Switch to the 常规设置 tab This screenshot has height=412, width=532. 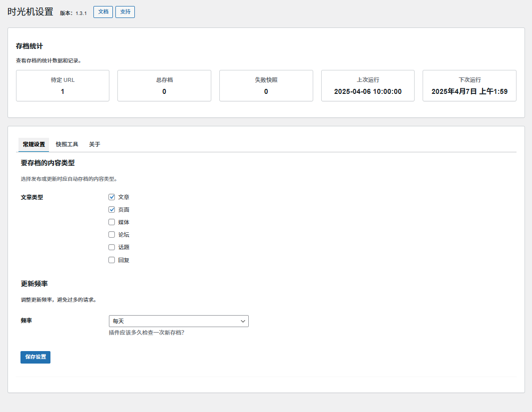click(33, 145)
